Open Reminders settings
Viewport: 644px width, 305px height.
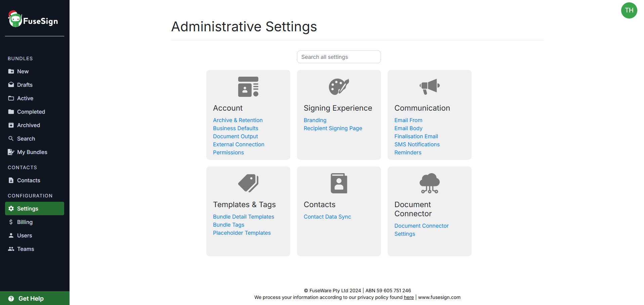408,152
